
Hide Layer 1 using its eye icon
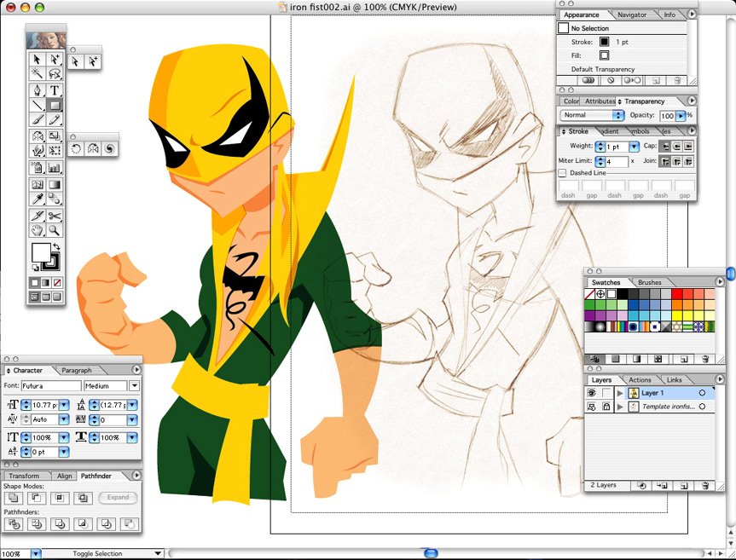click(x=591, y=393)
